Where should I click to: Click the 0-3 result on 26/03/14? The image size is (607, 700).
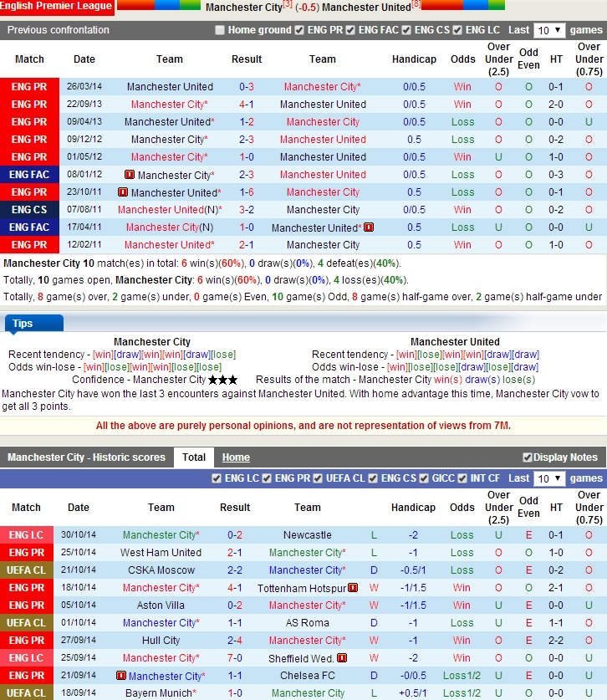tap(247, 87)
